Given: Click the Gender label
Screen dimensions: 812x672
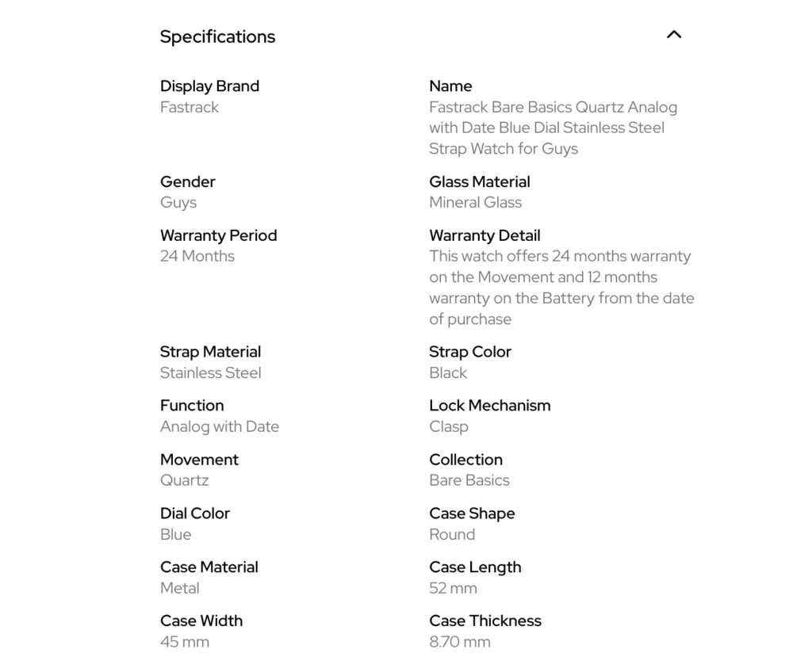Looking at the screenshot, I should 188,181.
